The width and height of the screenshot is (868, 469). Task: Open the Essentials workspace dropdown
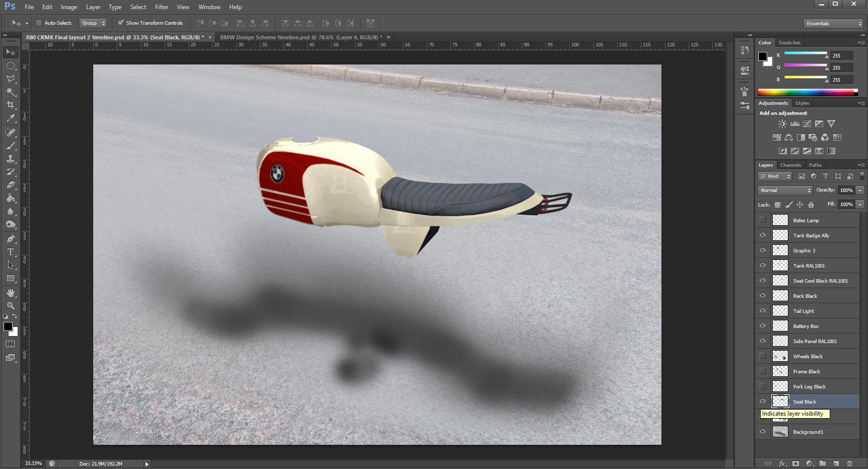(833, 24)
